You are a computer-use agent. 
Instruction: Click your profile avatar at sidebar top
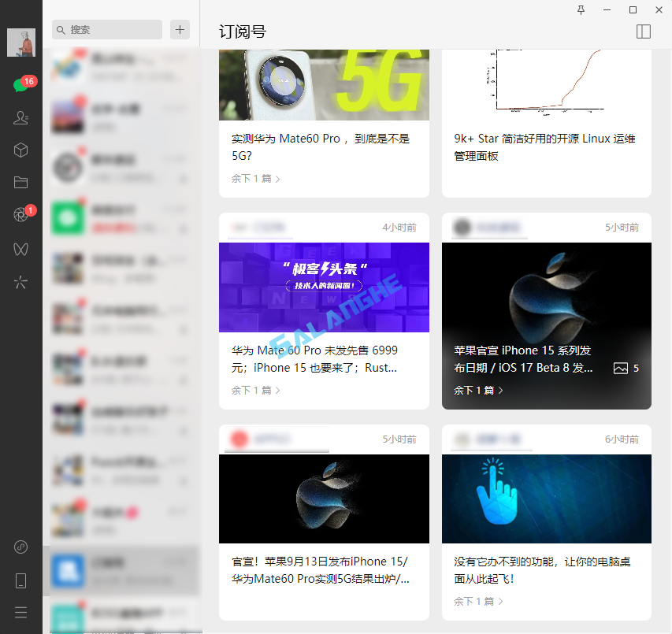(21, 43)
